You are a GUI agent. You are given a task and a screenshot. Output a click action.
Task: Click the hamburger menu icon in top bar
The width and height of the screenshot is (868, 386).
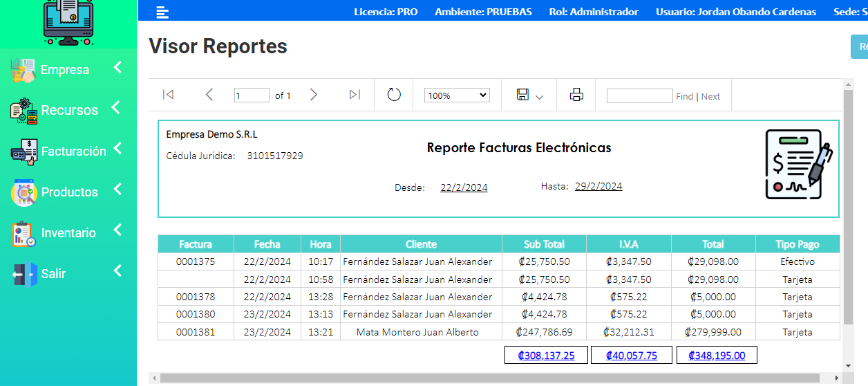point(162,12)
